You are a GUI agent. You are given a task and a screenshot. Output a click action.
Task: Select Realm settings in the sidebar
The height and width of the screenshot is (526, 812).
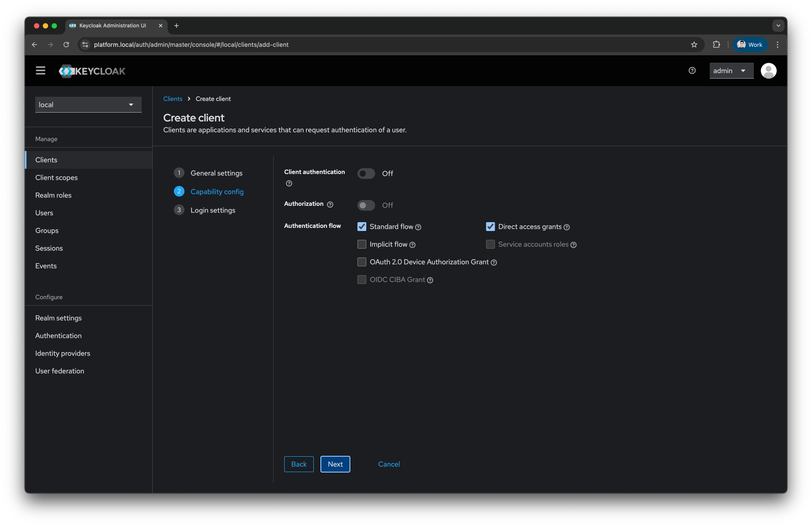58,318
